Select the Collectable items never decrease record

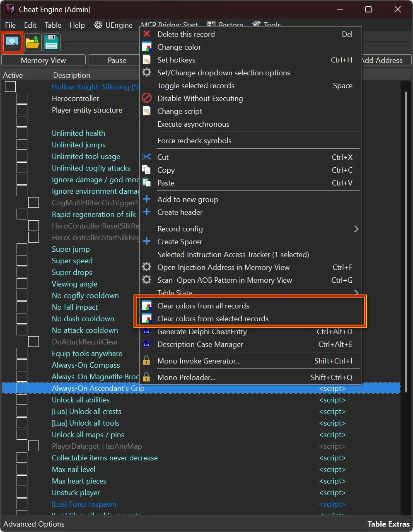tap(105, 457)
